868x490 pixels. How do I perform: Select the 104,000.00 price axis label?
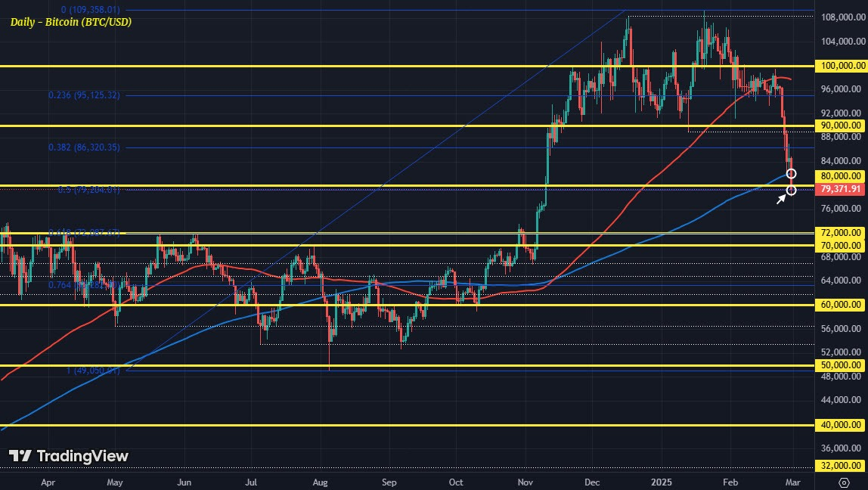pos(843,41)
